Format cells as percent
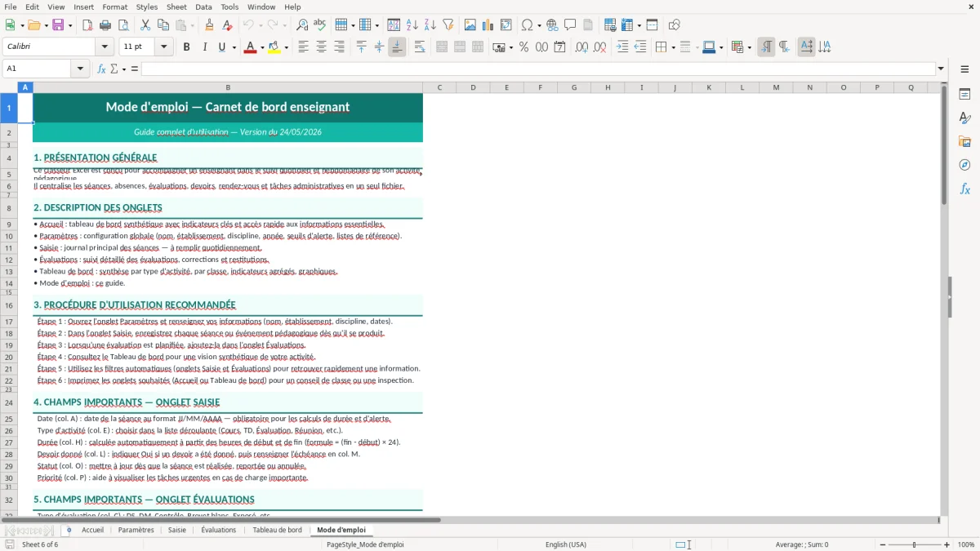 tap(523, 47)
